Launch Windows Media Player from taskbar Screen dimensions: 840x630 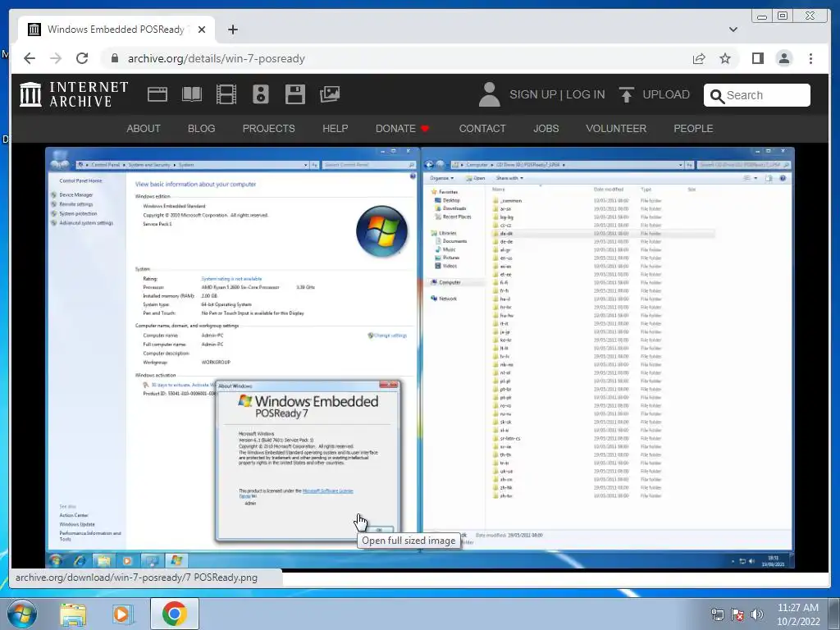123,614
